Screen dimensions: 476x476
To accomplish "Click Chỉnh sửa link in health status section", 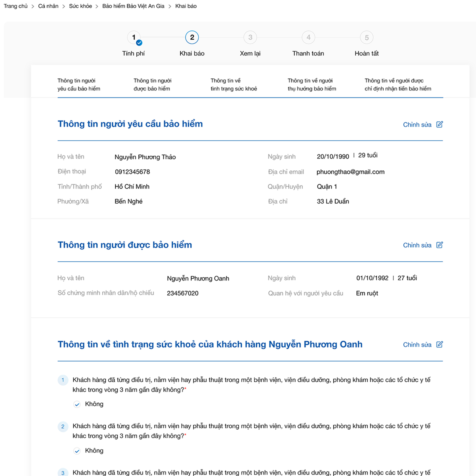I will click(x=417, y=345).
